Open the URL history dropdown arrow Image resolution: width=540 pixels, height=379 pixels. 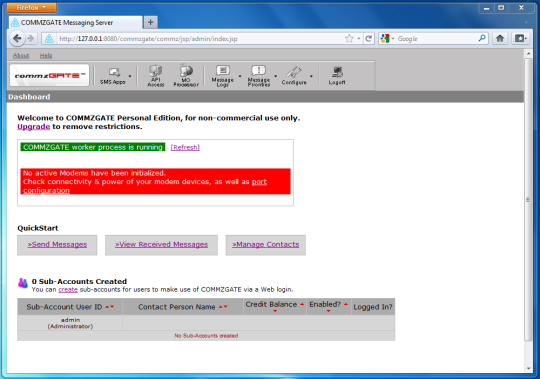(359, 39)
